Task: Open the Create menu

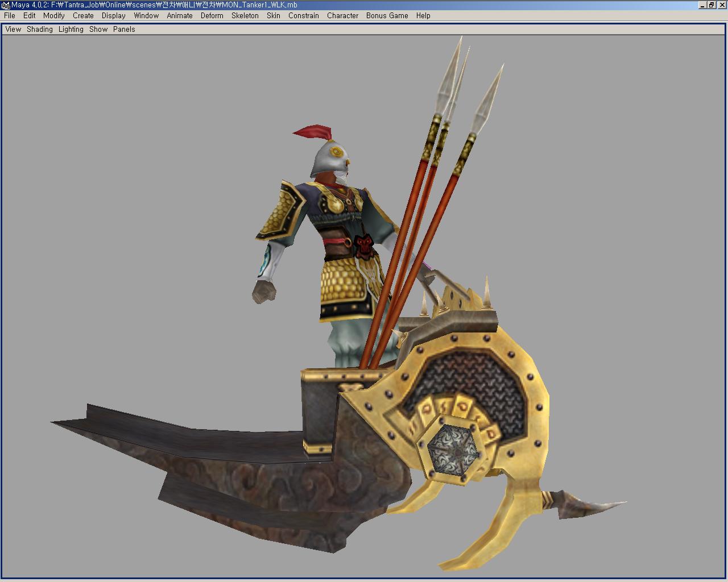Action: click(83, 16)
